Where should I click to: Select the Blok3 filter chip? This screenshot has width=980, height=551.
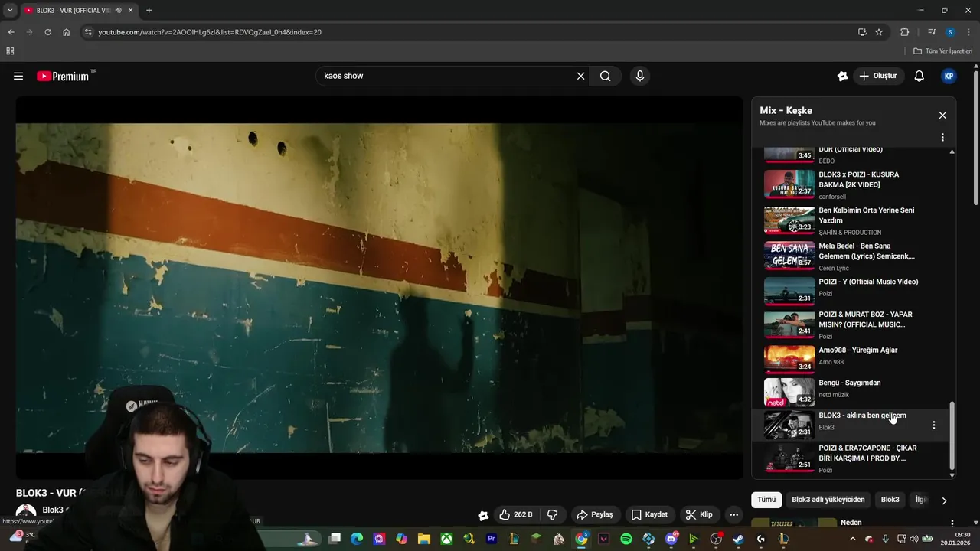(890, 500)
